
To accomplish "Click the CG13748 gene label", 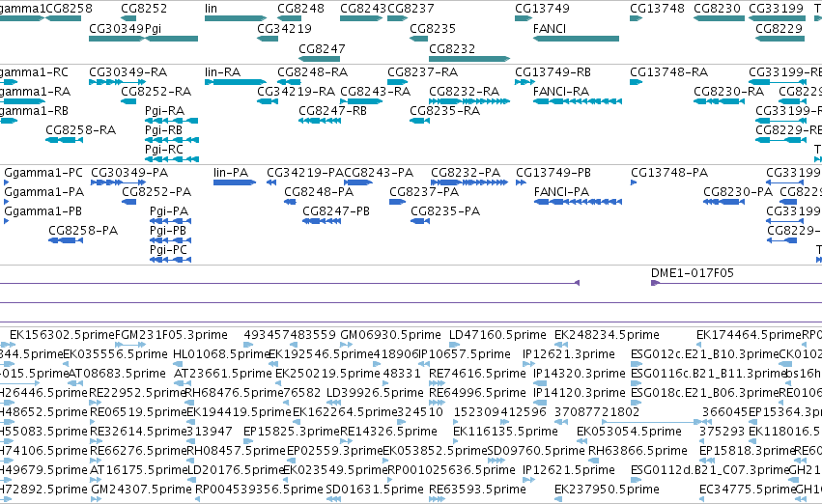I will click(x=657, y=9).
